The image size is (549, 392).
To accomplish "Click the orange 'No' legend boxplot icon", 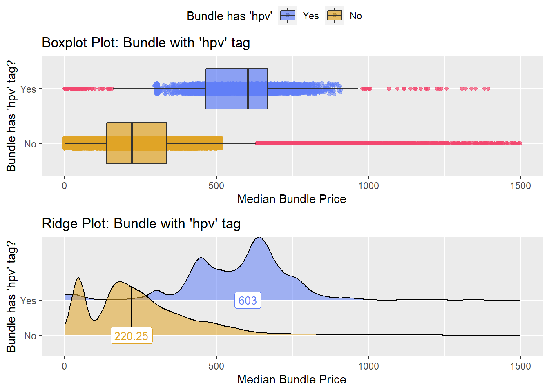I will pyautogui.click(x=335, y=16).
